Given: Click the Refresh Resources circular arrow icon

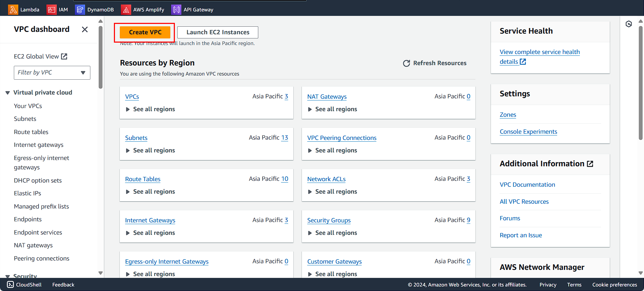Looking at the screenshot, I should pos(406,63).
